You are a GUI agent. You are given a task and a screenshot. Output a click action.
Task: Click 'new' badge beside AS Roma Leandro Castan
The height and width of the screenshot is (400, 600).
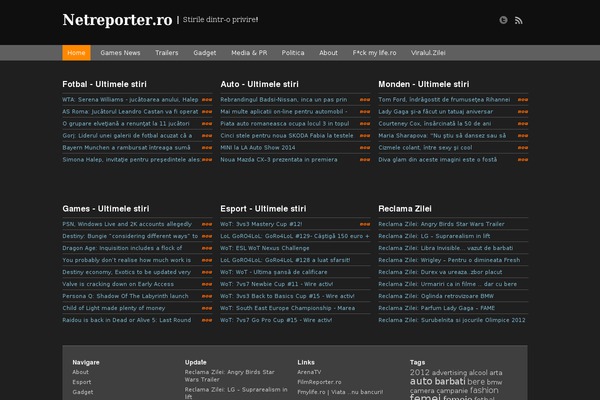point(207,112)
